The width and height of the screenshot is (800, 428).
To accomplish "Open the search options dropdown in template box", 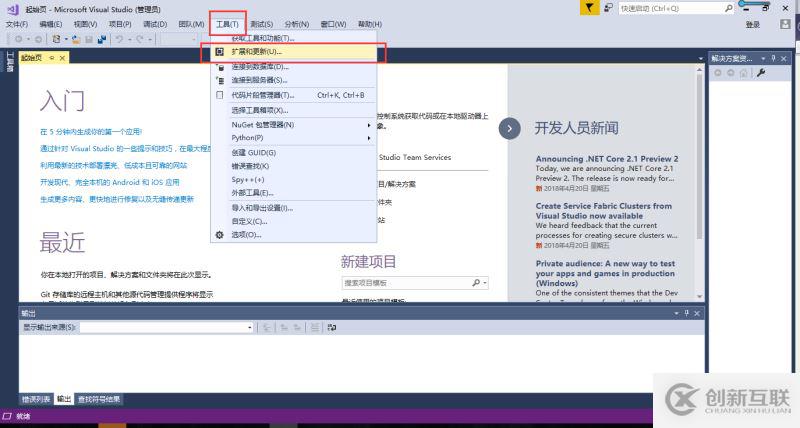I will (485, 283).
